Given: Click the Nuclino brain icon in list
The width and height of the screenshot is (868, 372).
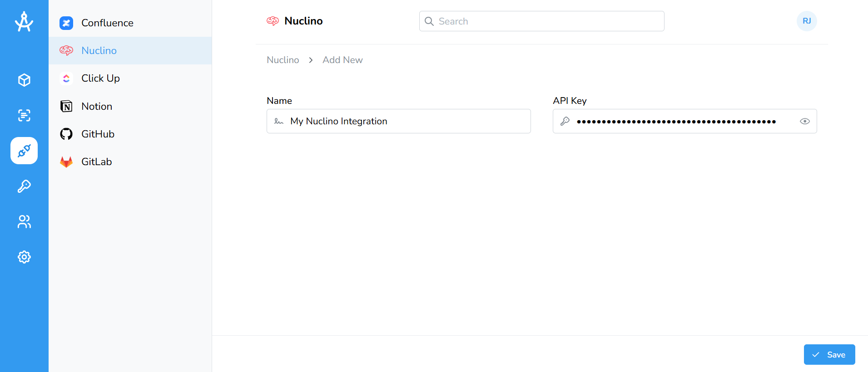Looking at the screenshot, I should (x=66, y=50).
